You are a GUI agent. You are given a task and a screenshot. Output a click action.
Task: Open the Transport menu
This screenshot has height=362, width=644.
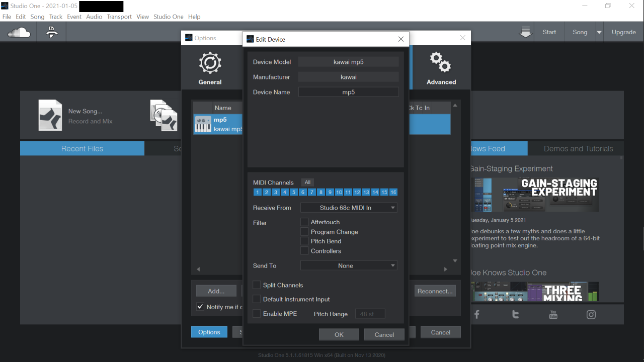119,17
